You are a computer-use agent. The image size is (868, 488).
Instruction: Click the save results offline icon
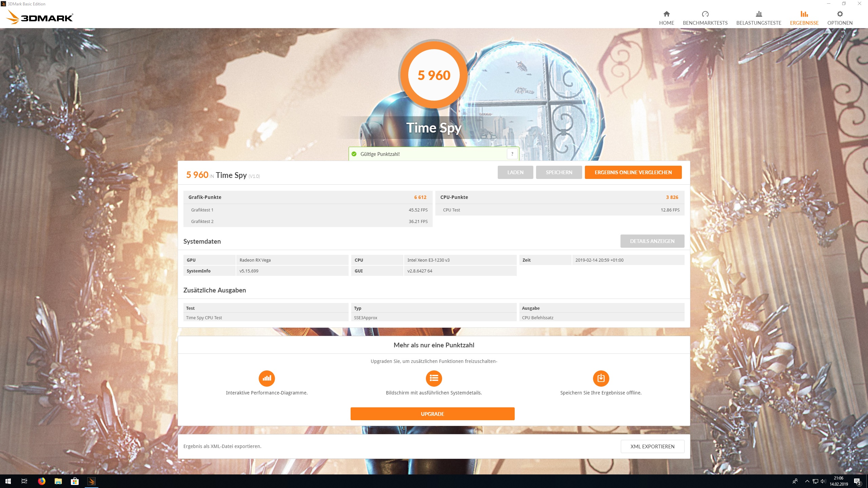click(600, 378)
